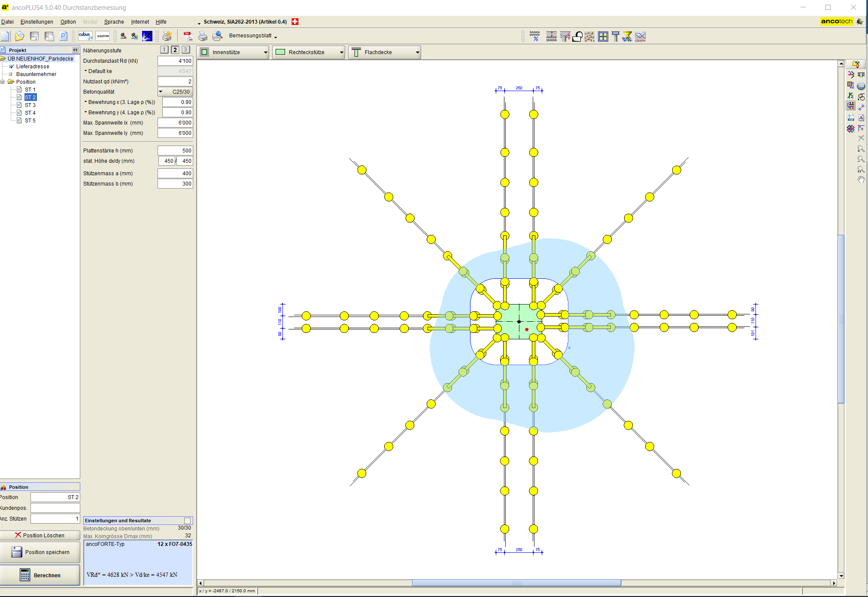Click the GRAPH diagram icon
The height and width of the screenshot is (597, 868).
click(x=640, y=37)
